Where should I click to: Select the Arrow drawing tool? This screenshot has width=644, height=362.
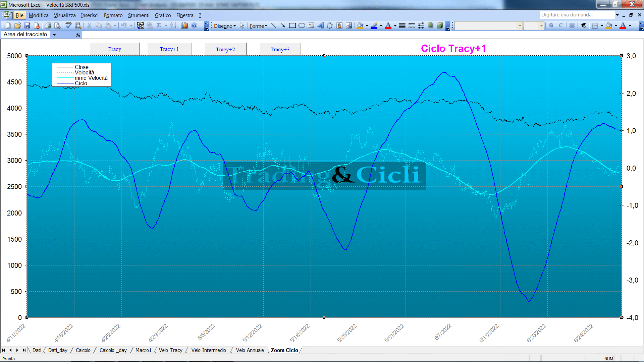coord(283,25)
